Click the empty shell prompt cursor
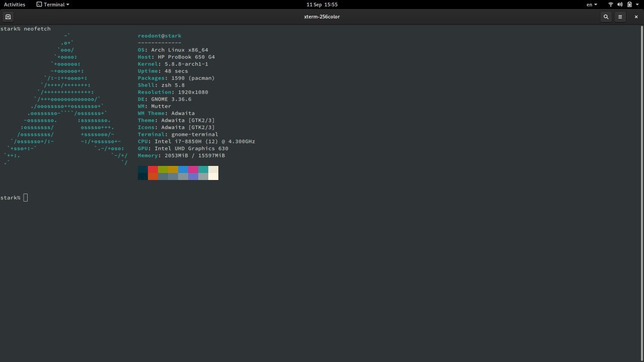The width and height of the screenshot is (644, 362). [x=26, y=198]
